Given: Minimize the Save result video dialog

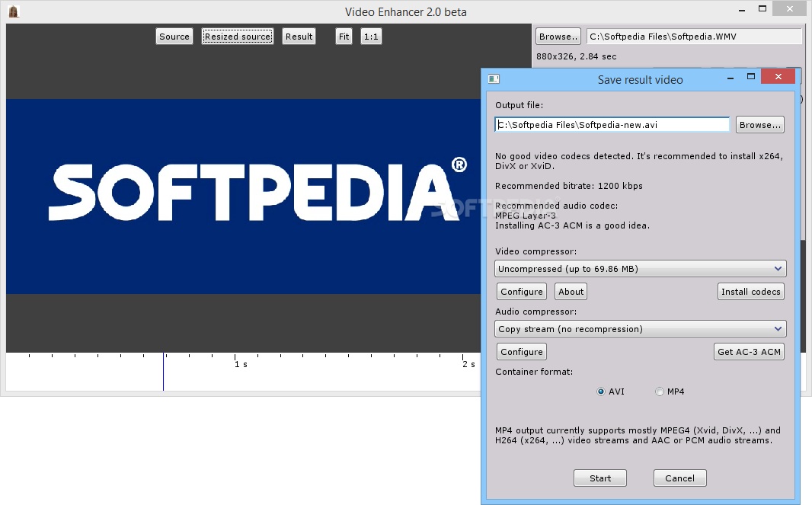Looking at the screenshot, I should tap(730, 77).
